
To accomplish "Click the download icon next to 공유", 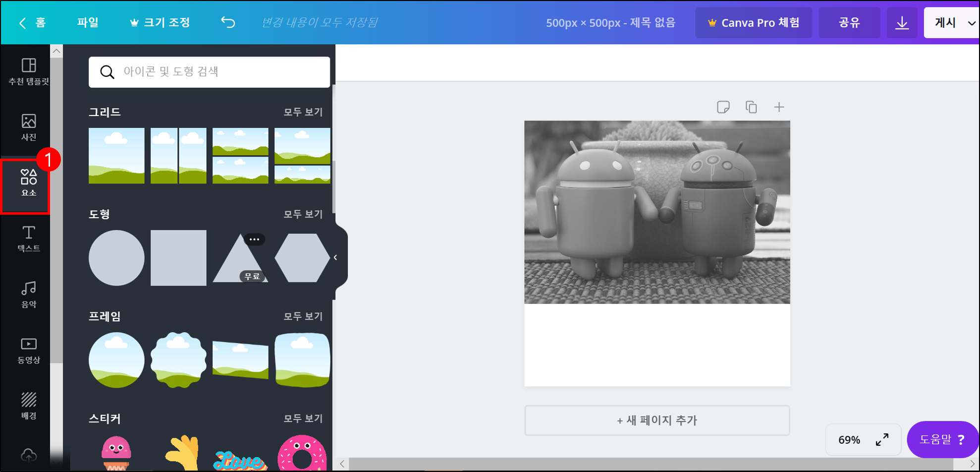I will tap(901, 22).
